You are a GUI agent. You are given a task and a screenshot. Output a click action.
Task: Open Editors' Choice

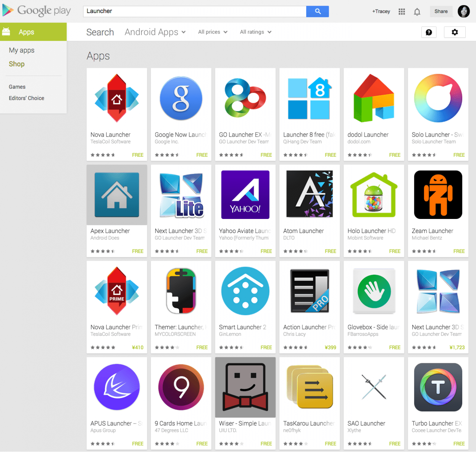(26, 98)
